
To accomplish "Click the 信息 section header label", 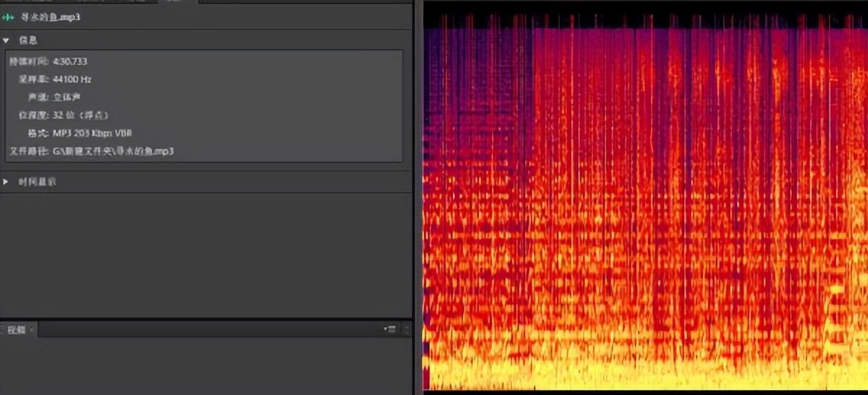I will pos(27,41).
